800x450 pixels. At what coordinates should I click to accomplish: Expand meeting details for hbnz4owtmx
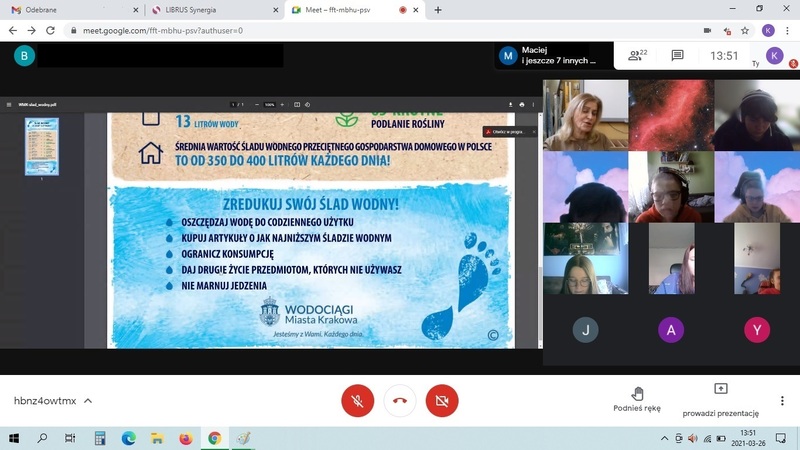point(88,401)
